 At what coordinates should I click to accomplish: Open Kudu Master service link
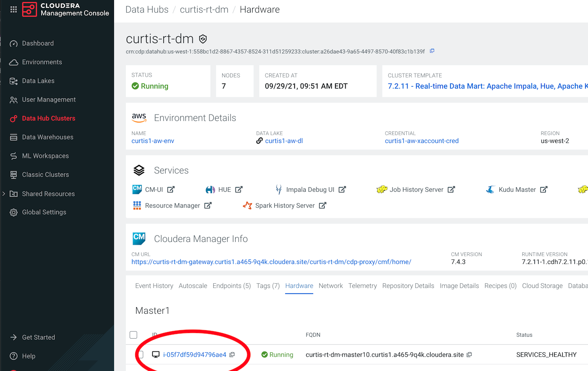(x=517, y=189)
